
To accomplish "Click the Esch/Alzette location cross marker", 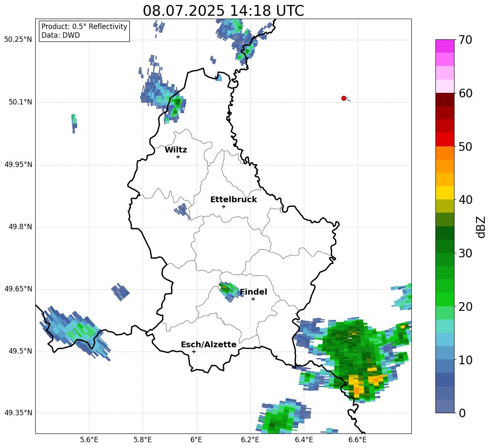I will coord(194,351).
